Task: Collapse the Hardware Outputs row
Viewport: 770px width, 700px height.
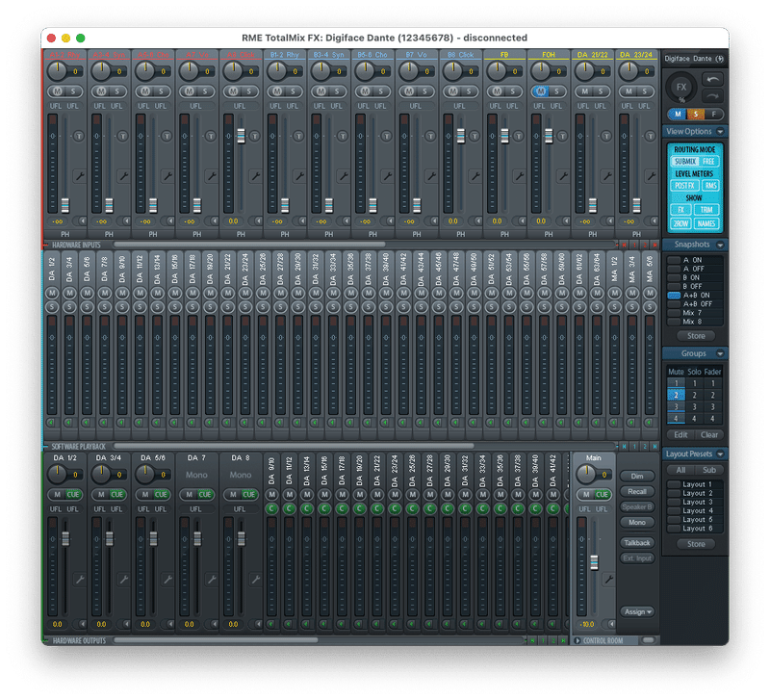Action: [x=46, y=640]
